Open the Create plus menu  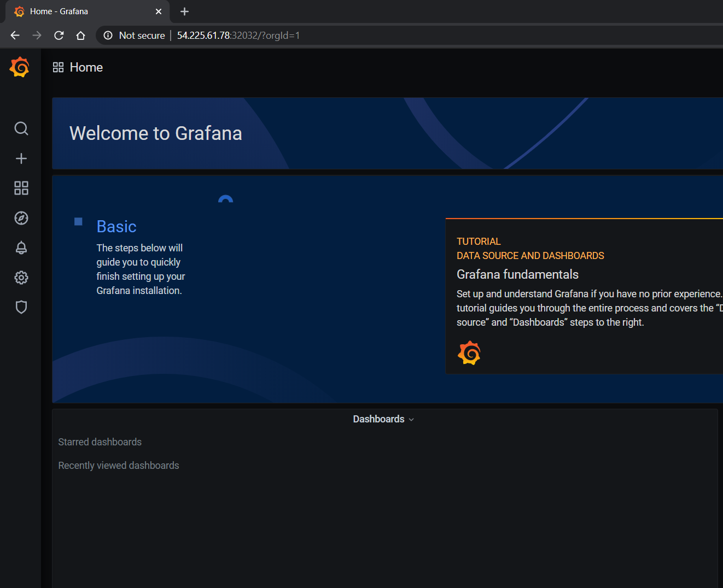(21, 158)
